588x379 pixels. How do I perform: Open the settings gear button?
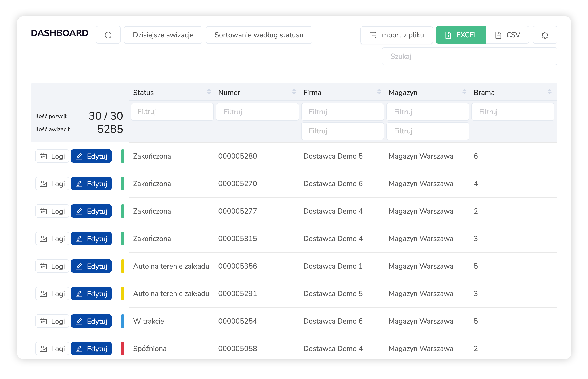(x=545, y=35)
